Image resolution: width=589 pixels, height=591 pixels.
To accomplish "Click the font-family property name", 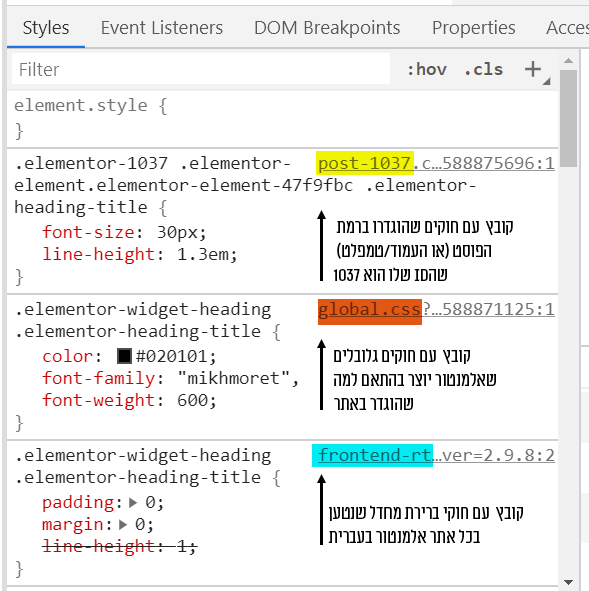I will [98, 378].
